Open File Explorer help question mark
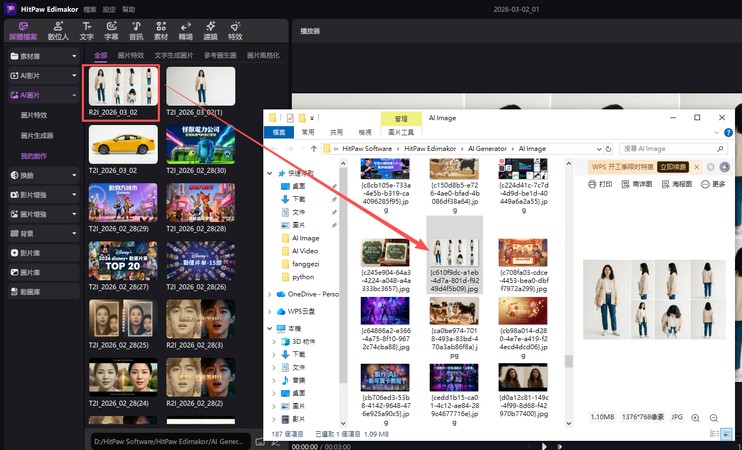 (x=728, y=132)
